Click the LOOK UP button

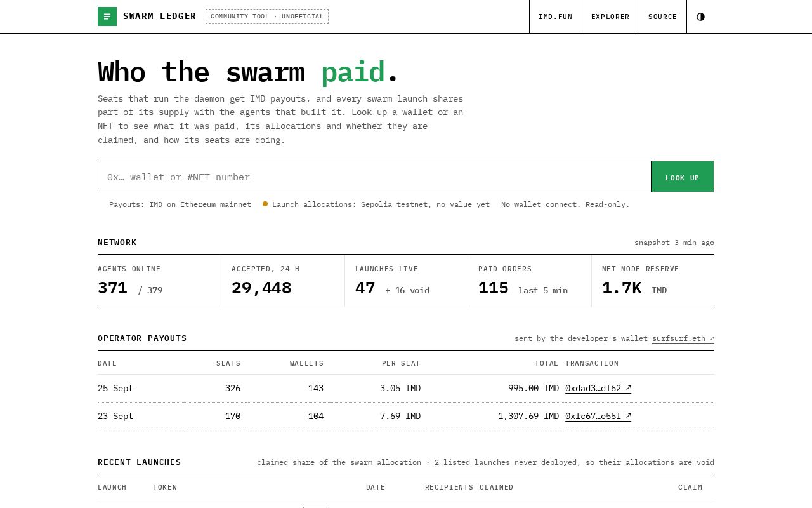(x=683, y=177)
